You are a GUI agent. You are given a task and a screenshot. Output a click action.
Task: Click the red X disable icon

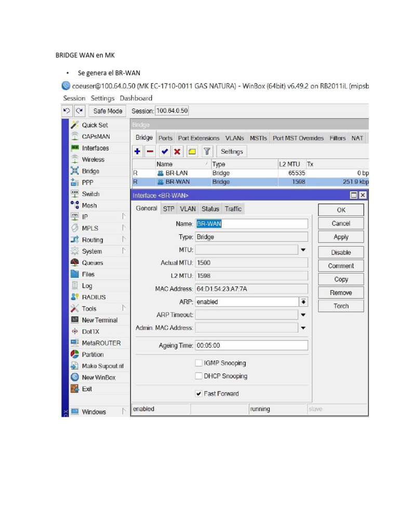(x=177, y=152)
